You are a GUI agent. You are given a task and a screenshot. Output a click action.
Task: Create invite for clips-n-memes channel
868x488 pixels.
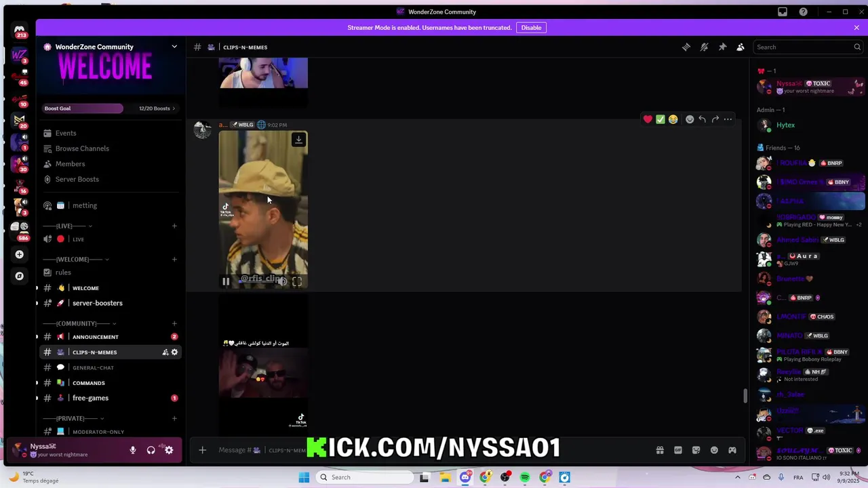pyautogui.click(x=165, y=352)
